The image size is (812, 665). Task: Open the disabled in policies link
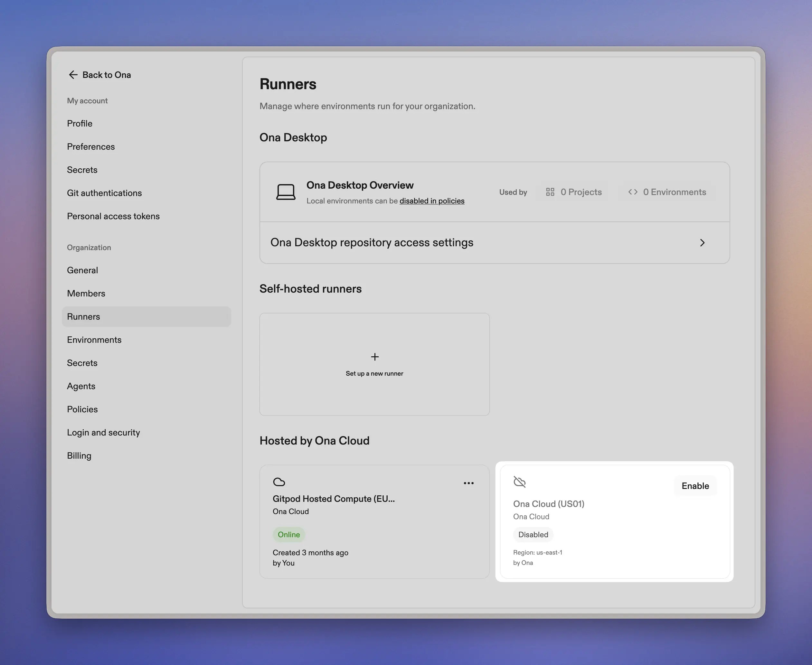(431, 201)
